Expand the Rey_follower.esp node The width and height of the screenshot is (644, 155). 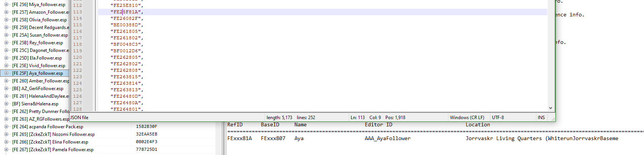click(x=6, y=43)
